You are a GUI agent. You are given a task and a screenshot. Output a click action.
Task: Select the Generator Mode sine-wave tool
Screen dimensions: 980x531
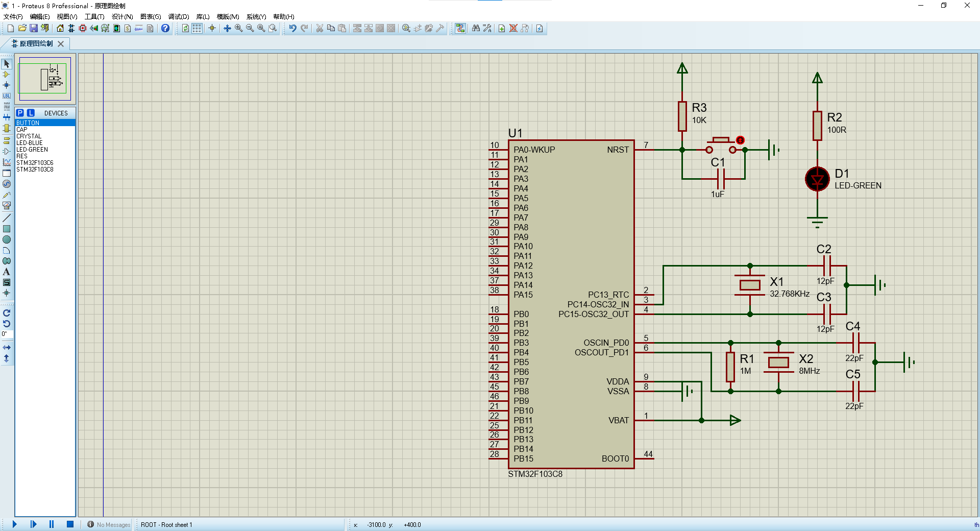pyautogui.click(x=7, y=184)
